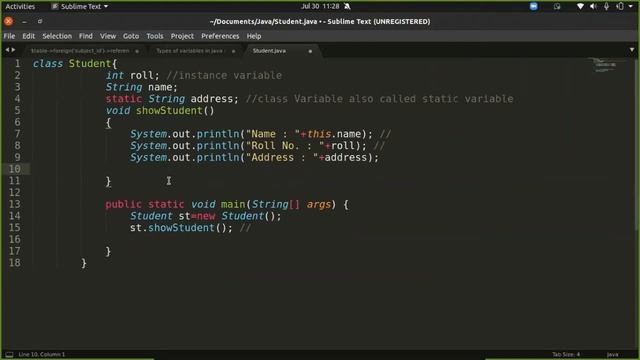Click the 'args' parameter on line 13
640x360 pixels.
coord(319,204)
